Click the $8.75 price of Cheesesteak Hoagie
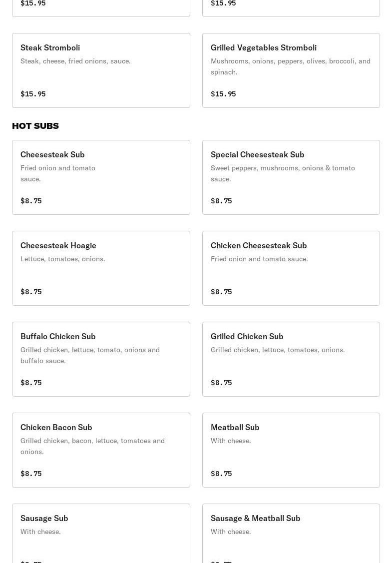Screen dimensions: 392x563 pyautogui.click(x=31, y=292)
